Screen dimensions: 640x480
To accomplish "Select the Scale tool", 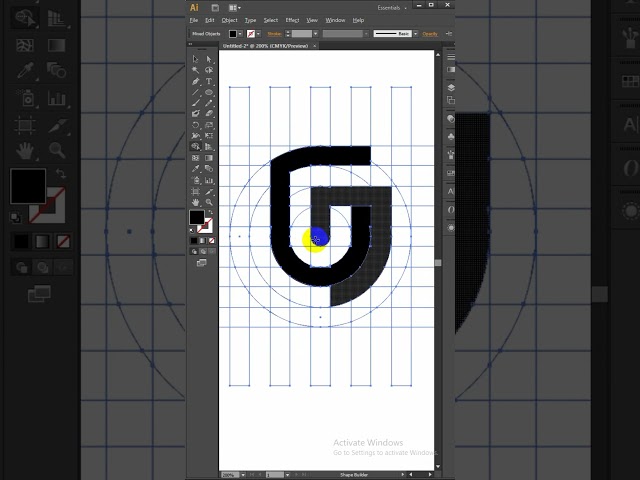I will (x=209, y=125).
